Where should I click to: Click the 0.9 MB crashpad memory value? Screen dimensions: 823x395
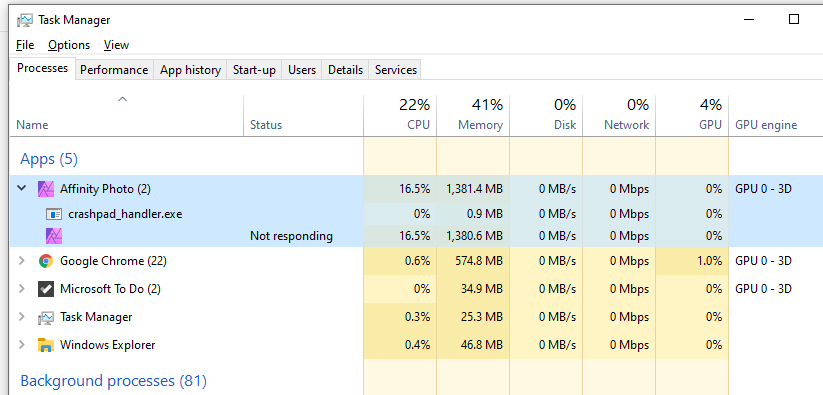pyautogui.click(x=486, y=214)
